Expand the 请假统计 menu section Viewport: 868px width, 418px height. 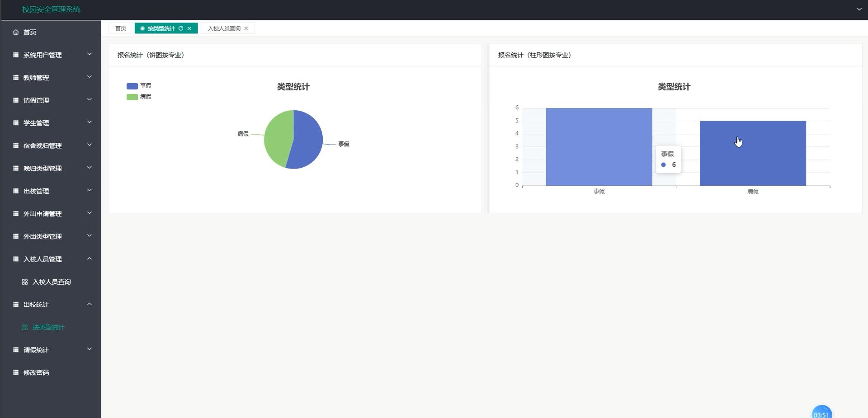pyautogui.click(x=51, y=349)
